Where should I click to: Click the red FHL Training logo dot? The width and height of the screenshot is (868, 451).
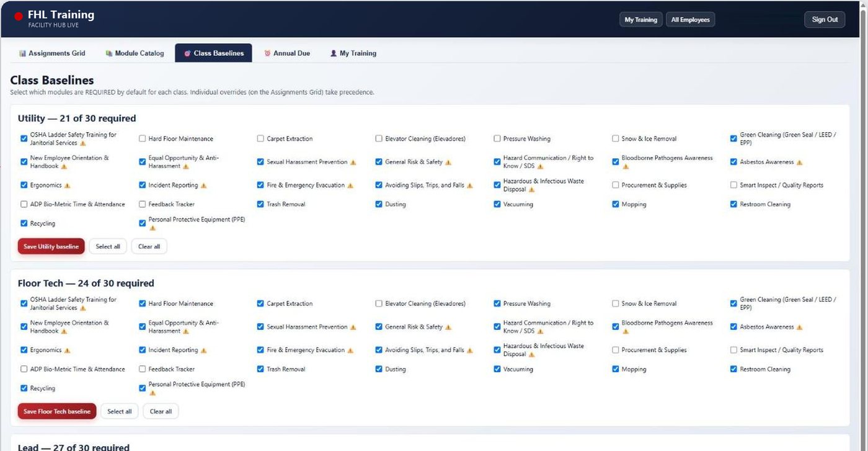(x=19, y=16)
